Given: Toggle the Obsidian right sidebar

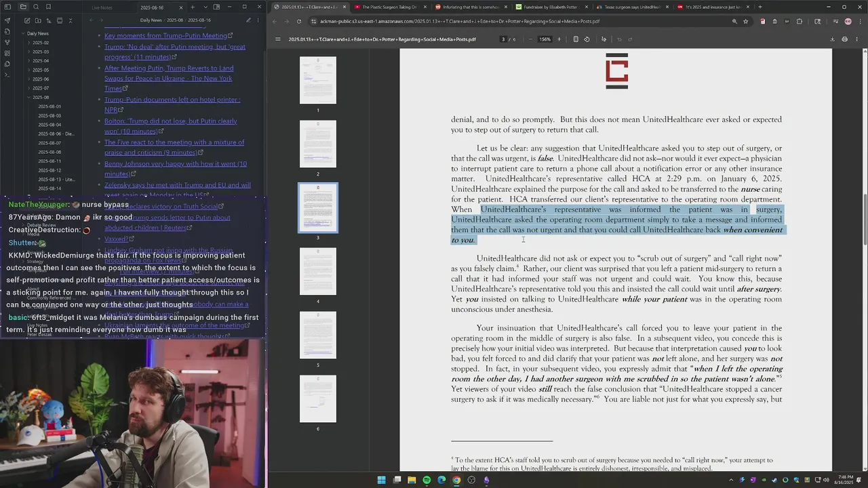Looking at the screenshot, I should click(x=216, y=7).
